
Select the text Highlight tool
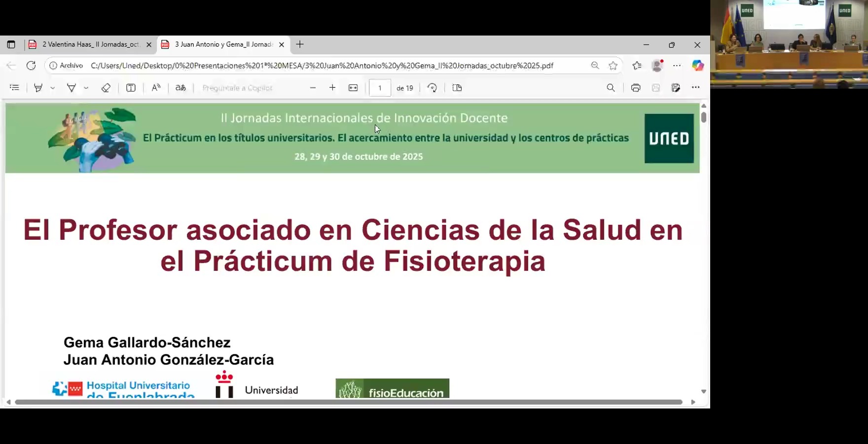[72, 87]
